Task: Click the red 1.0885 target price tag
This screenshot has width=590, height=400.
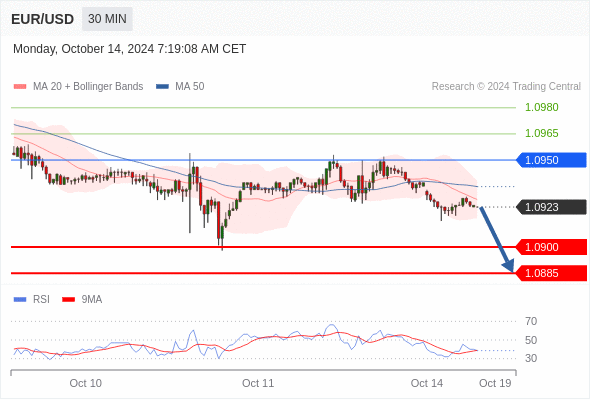Action: coord(551,273)
